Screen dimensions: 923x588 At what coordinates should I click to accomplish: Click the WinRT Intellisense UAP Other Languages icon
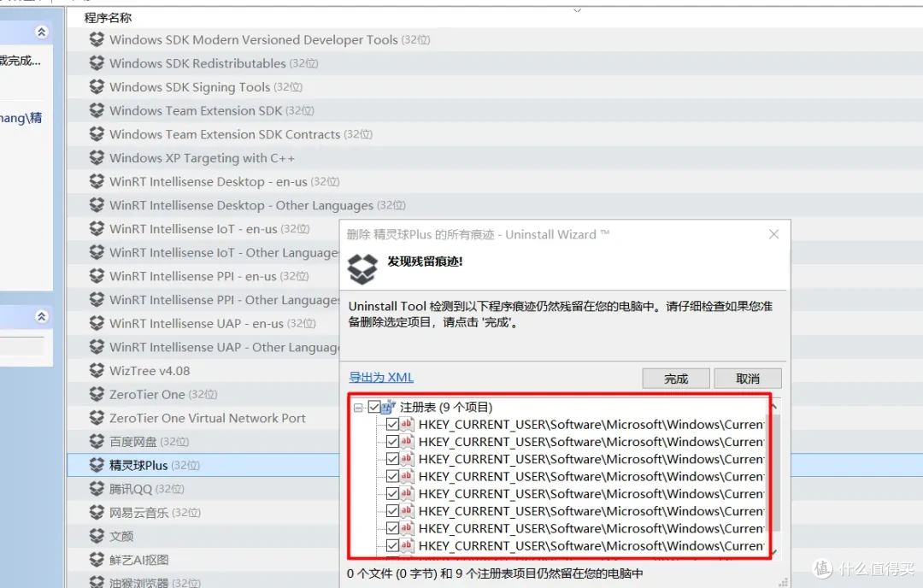coord(97,347)
